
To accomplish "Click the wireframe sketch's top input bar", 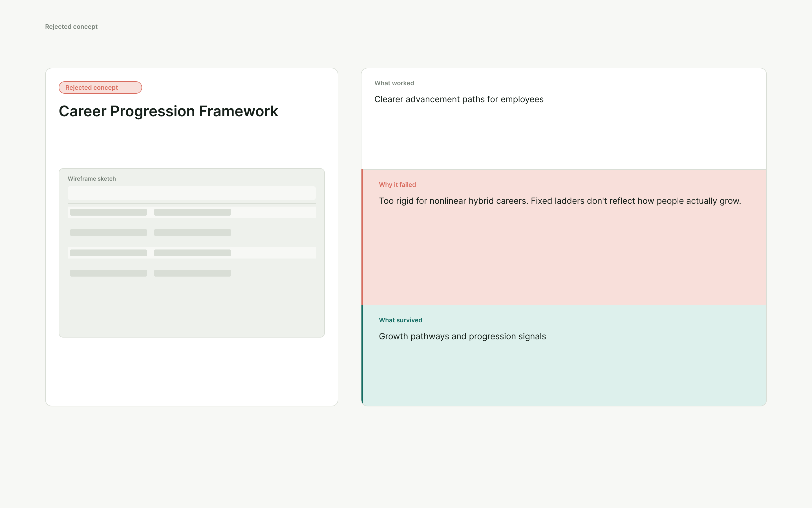I will pyautogui.click(x=192, y=193).
